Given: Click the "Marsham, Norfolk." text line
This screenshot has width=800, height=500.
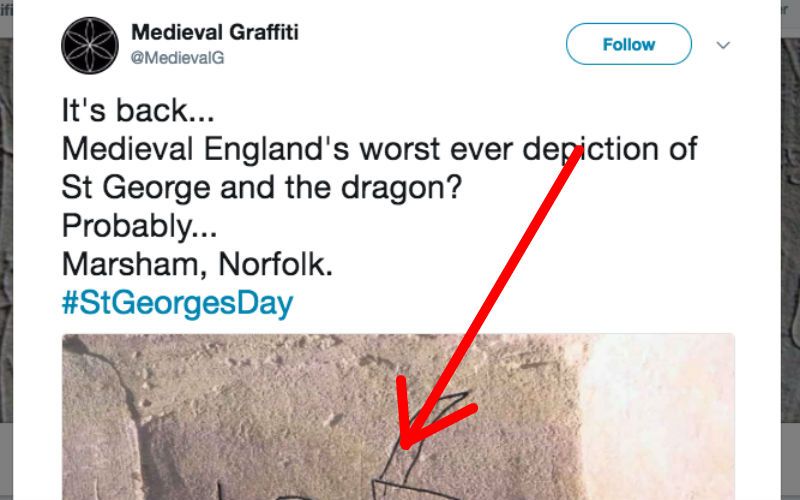Looking at the screenshot, I should [x=196, y=264].
